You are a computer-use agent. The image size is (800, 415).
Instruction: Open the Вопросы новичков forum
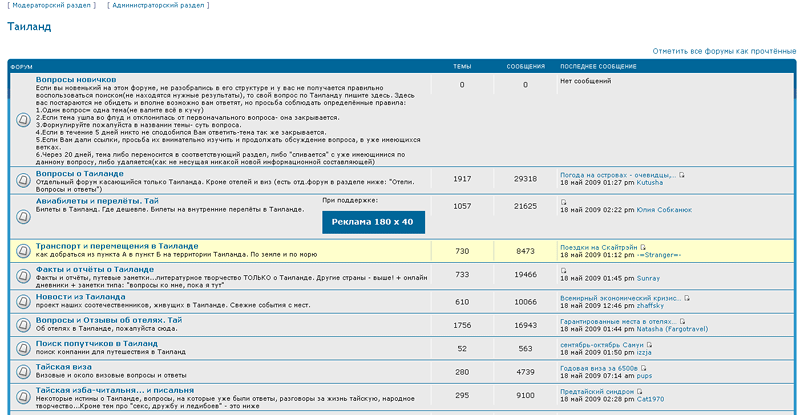[x=76, y=80]
